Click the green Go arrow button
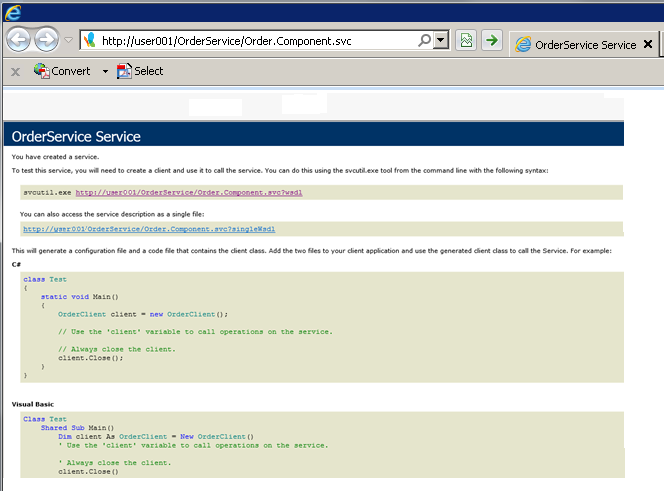Screen dimensions: 664x491 pos(492,41)
